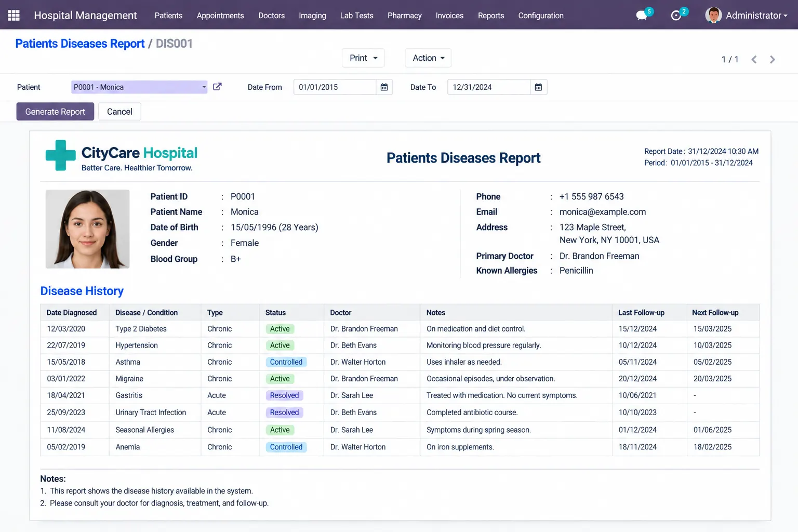This screenshot has height=532, width=798.
Task: Go to the next record arrow
Action: tap(773, 59)
